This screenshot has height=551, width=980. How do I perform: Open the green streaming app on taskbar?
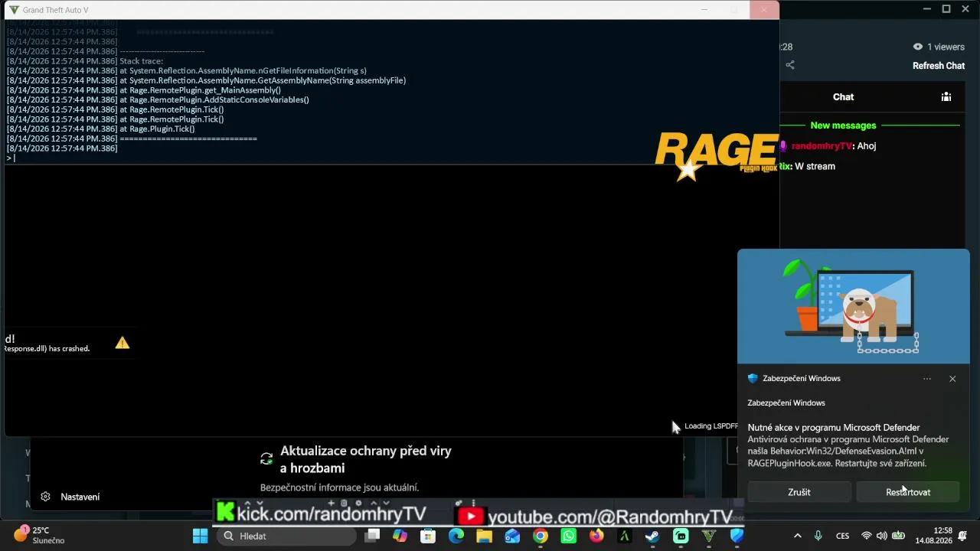(681, 536)
